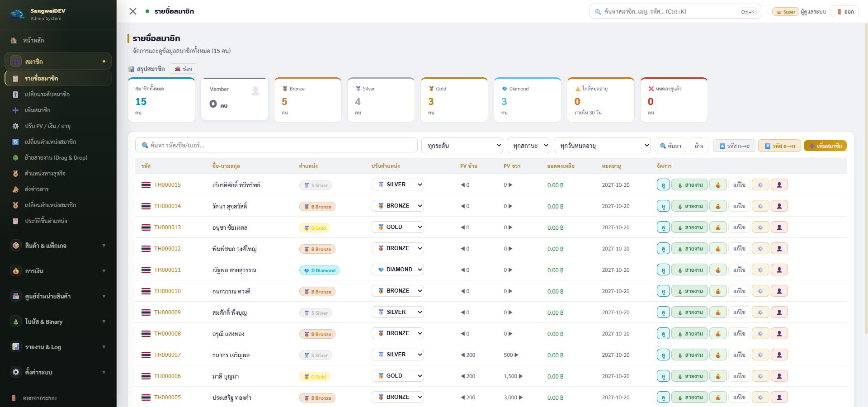Open the SILVER position dropdown for TH000015
The image size is (868, 407).
[398, 185]
